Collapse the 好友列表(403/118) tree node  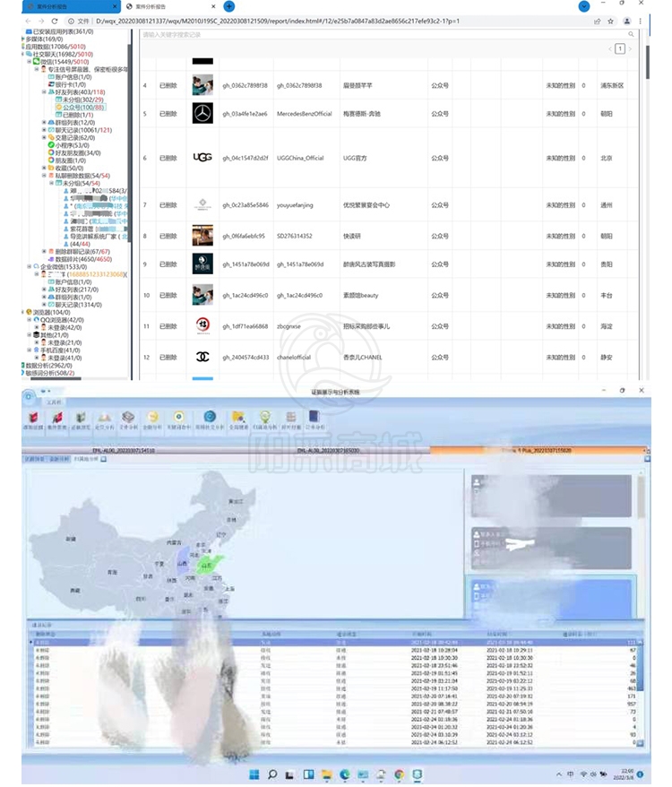(x=44, y=91)
